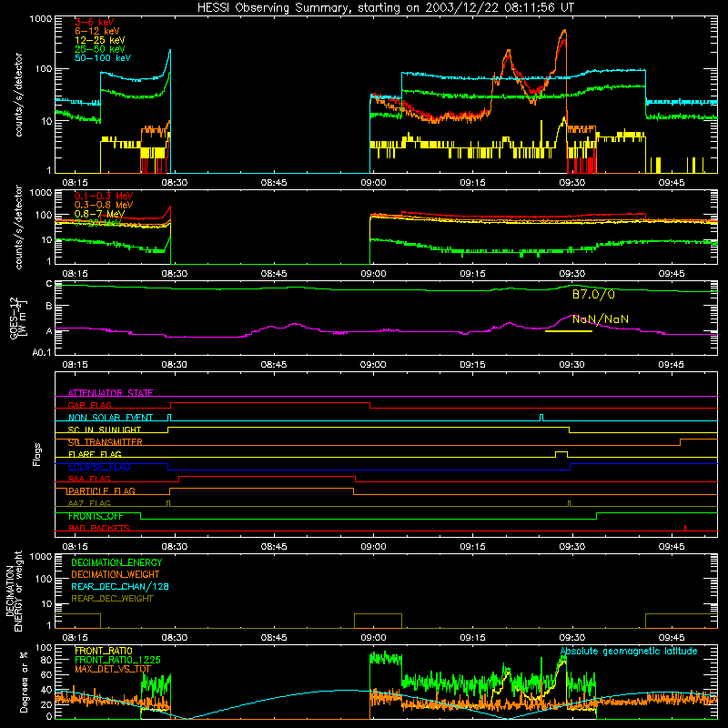
Task: Click the 0.1-0.3 MeV legend label
Action: point(104,196)
